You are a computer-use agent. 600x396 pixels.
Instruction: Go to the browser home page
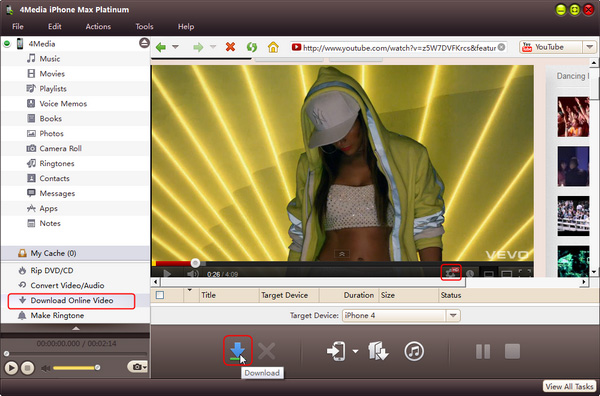pyautogui.click(x=273, y=47)
